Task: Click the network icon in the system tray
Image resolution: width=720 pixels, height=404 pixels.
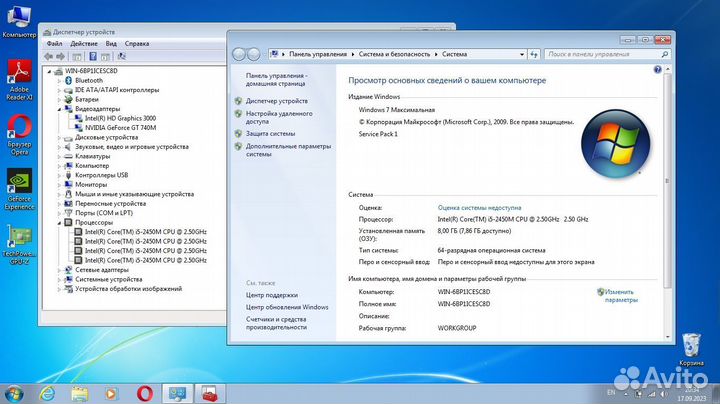Action: coord(651,393)
